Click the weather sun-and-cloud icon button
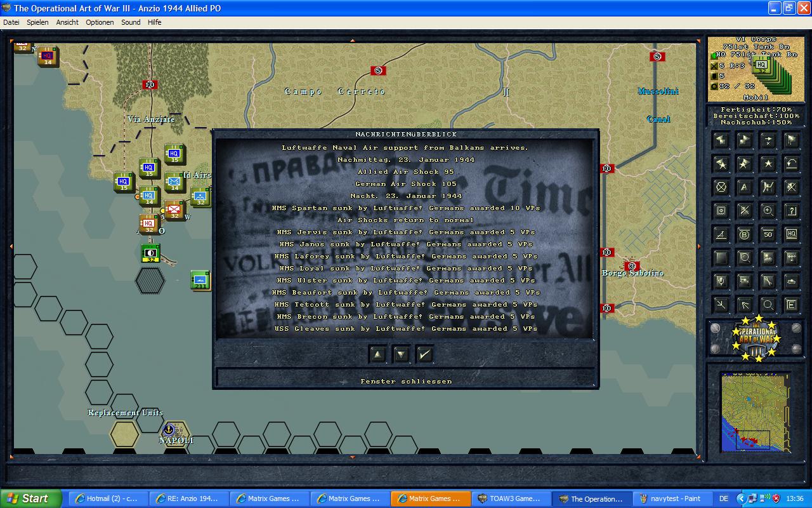 pyautogui.click(x=768, y=258)
